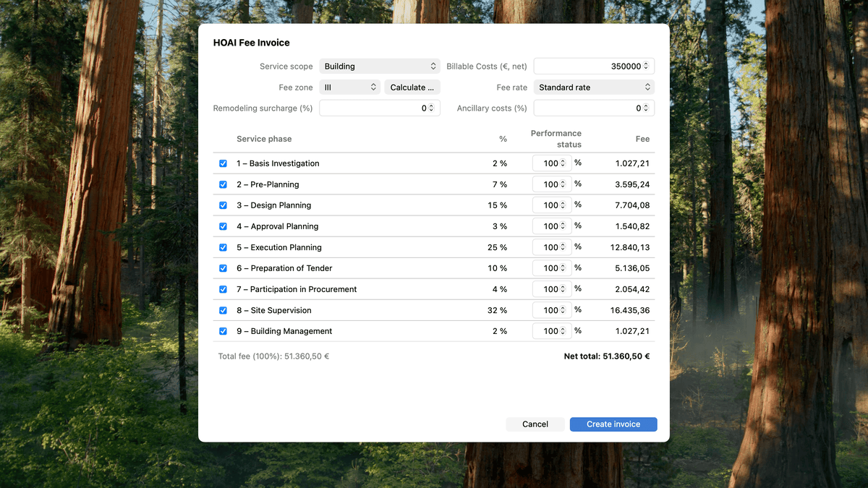
Task: Click the 10 % value for Preparation of Tender
Action: tap(497, 268)
